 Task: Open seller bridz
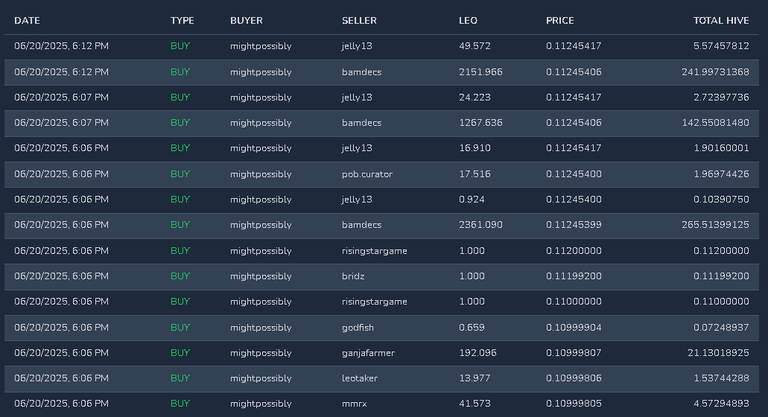[x=353, y=276]
